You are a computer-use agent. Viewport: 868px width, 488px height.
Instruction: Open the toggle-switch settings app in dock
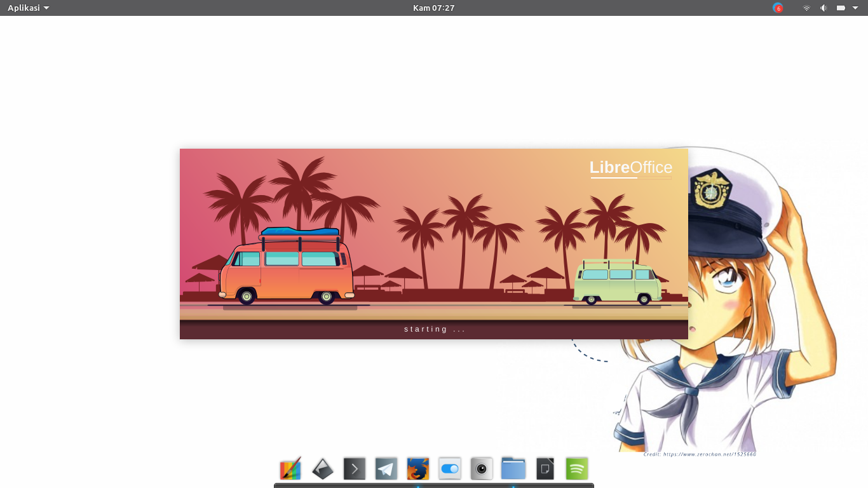click(450, 469)
